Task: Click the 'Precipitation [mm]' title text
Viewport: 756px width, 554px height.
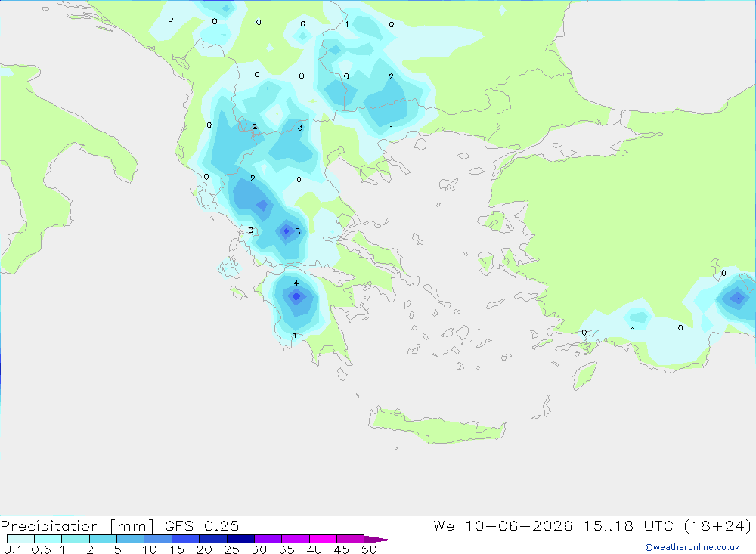Action: pyautogui.click(x=77, y=525)
